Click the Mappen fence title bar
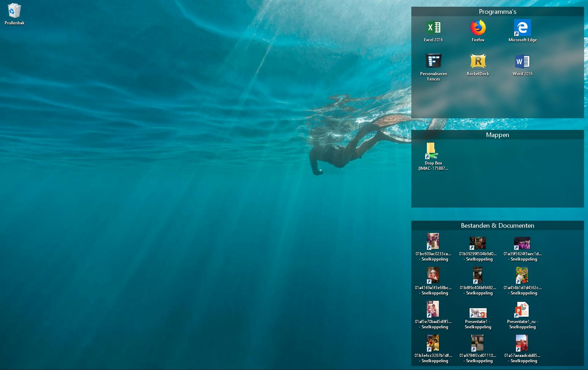 (498, 135)
